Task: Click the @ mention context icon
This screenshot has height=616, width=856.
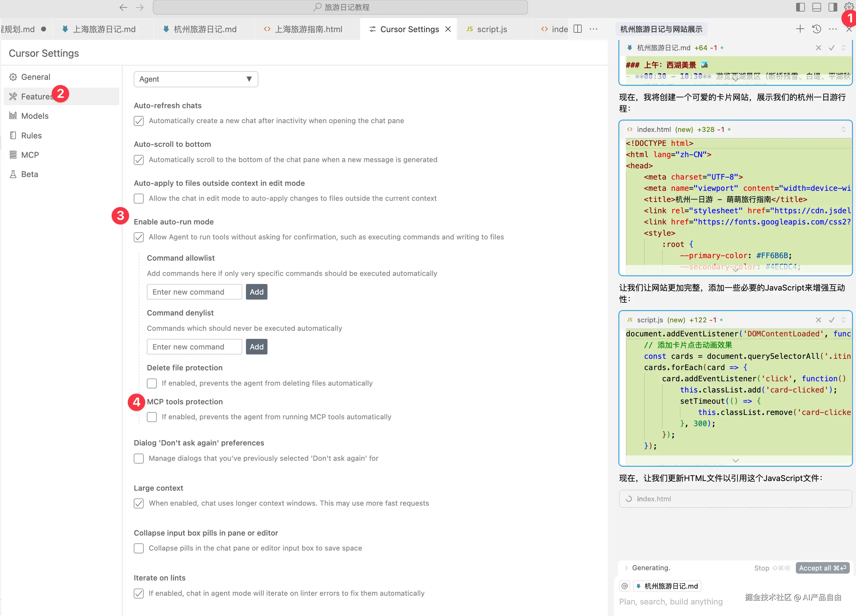Action: click(625, 586)
